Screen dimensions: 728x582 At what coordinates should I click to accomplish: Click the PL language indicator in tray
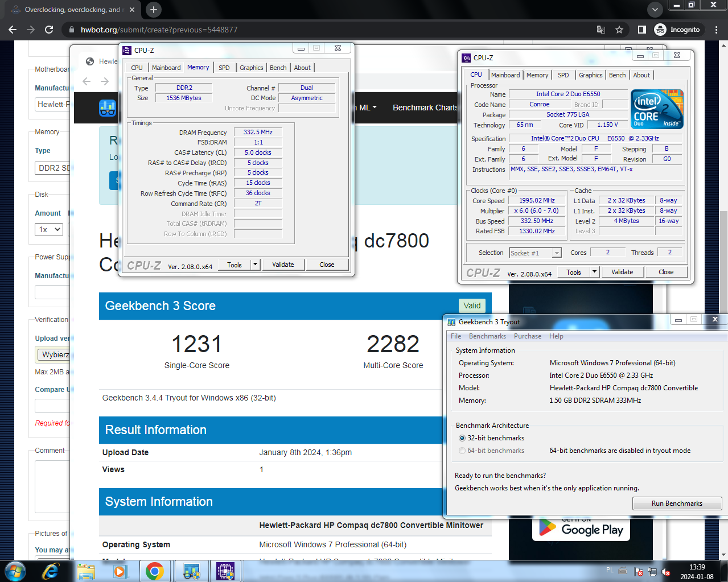tap(610, 570)
